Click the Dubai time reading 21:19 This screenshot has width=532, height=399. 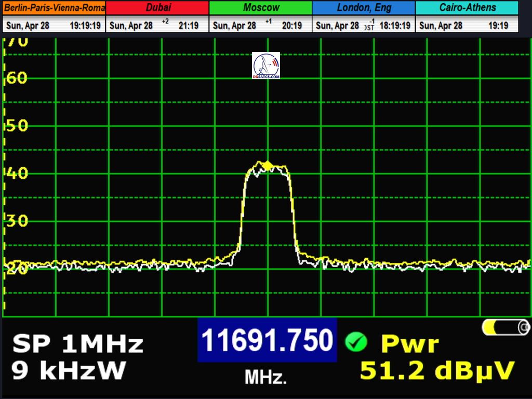(x=188, y=25)
